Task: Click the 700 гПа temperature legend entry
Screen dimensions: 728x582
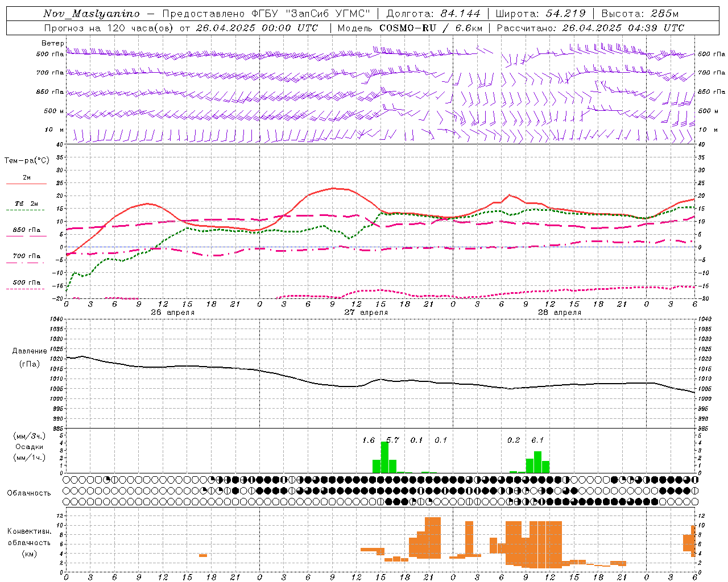Action: [27, 256]
